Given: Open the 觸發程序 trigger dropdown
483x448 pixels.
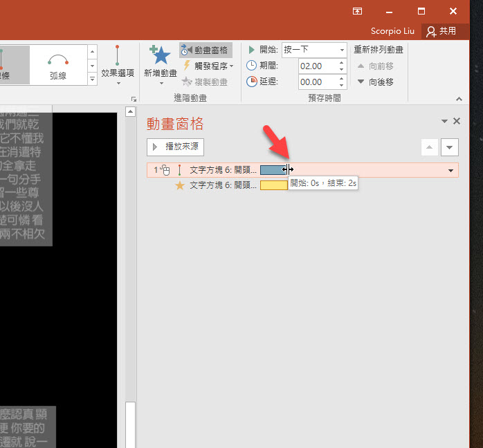Looking at the screenshot, I should 208,66.
